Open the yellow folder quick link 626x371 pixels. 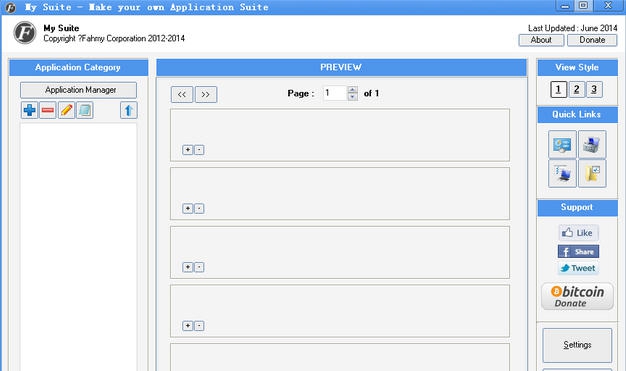click(592, 174)
